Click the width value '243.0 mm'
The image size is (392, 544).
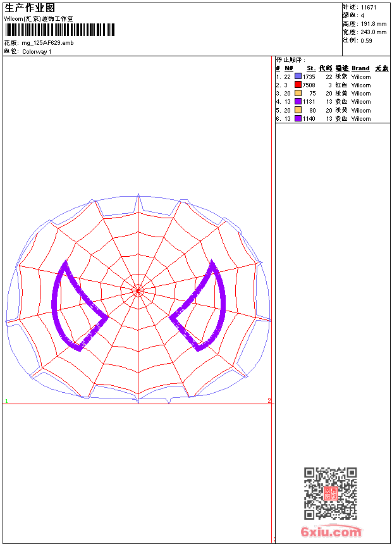[x=374, y=32]
